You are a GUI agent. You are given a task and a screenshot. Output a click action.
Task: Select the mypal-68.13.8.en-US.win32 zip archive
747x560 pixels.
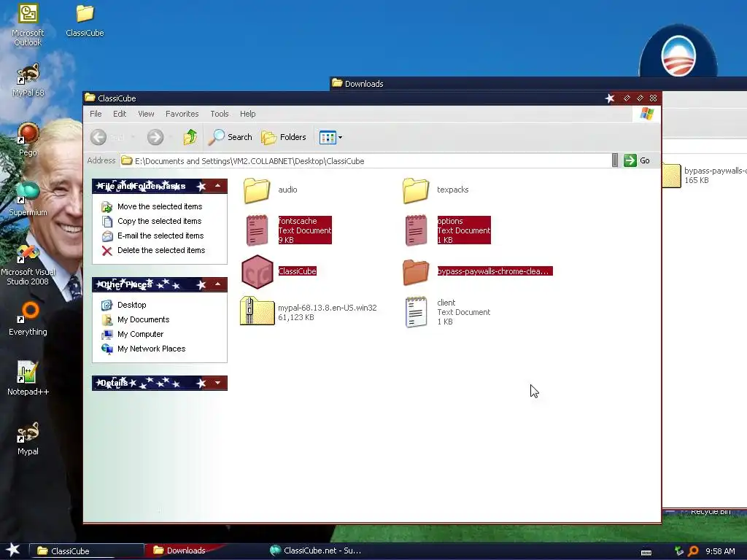point(309,312)
